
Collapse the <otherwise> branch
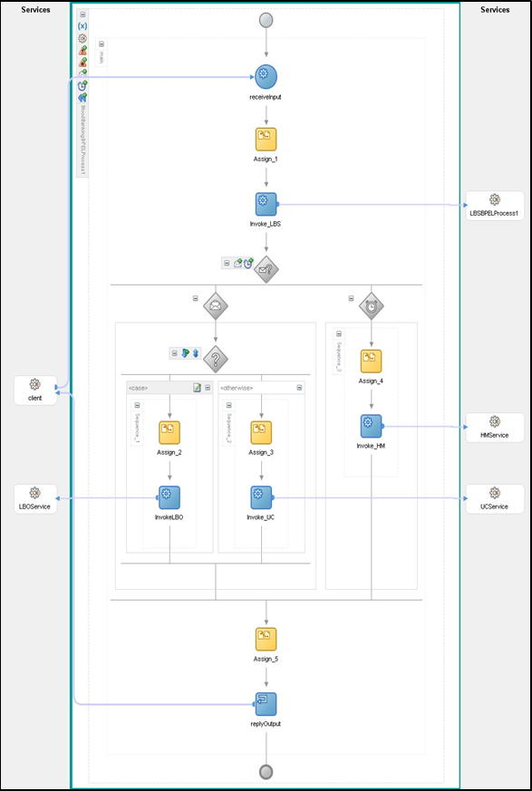pyautogui.click(x=299, y=388)
